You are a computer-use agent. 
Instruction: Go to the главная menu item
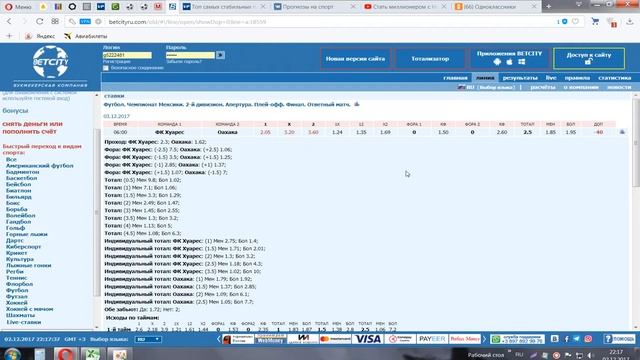(x=455, y=78)
